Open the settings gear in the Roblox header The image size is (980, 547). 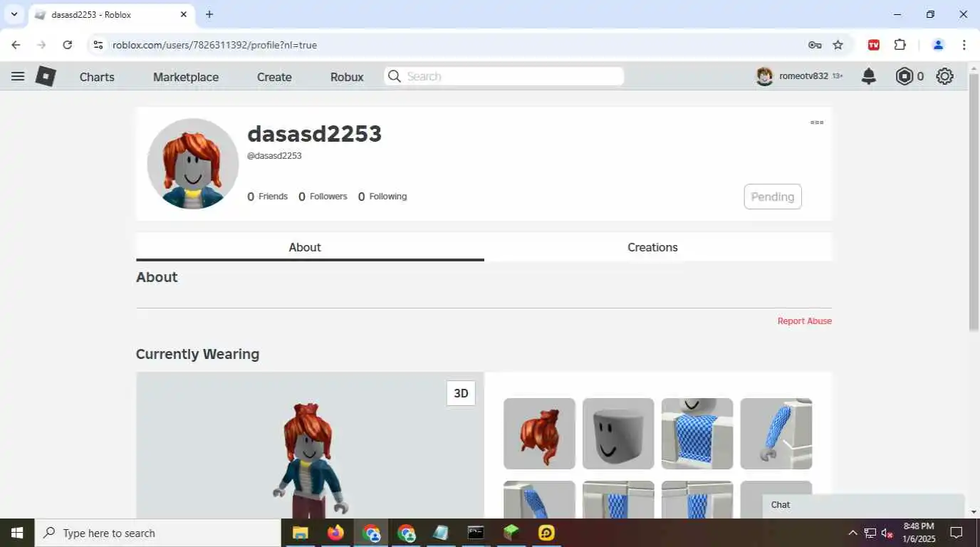pyautogui.click(x=945, y=76)
